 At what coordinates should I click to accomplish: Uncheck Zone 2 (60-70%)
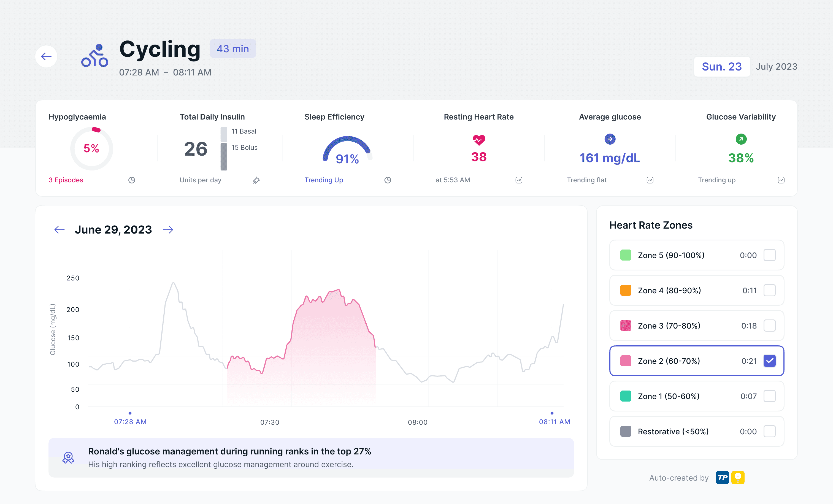click(x=770, y=361)
